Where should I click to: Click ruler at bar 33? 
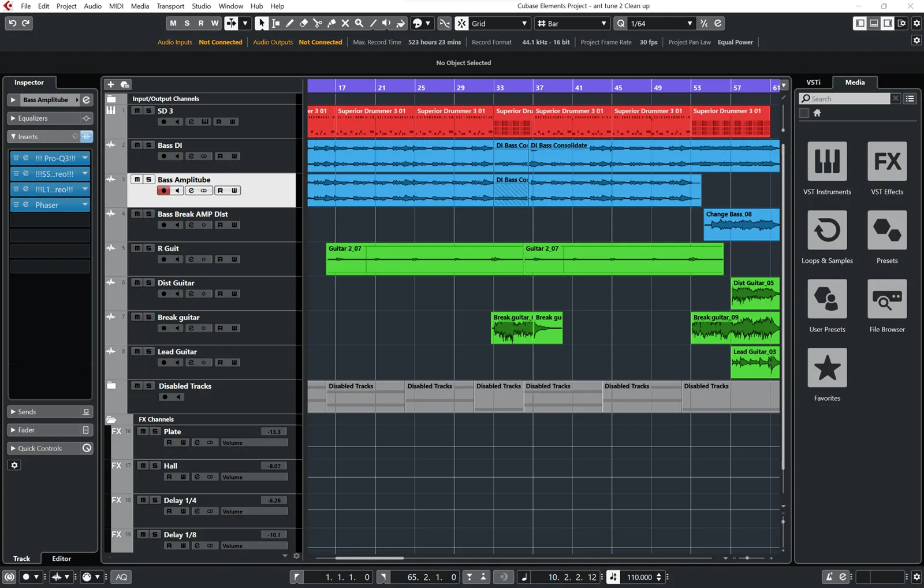pyautogui.click(x=500, y=88)
